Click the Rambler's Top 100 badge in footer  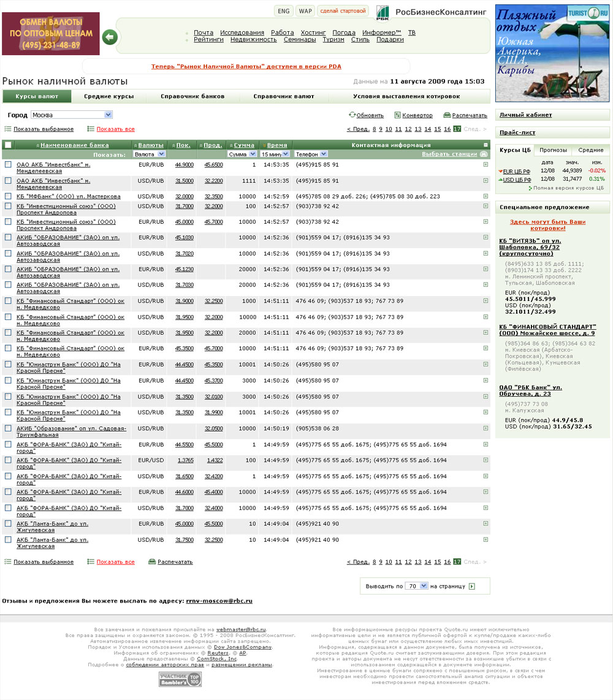tap(180, 679)
